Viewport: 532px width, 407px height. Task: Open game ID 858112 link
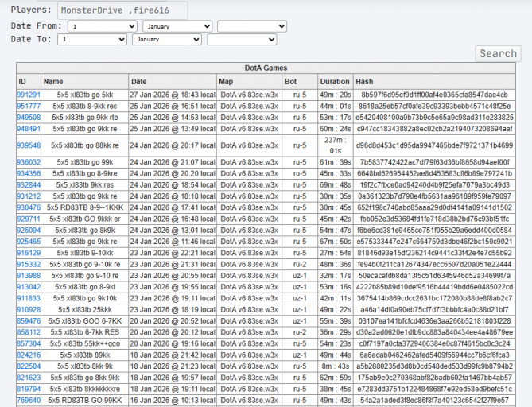coord(29,332)
